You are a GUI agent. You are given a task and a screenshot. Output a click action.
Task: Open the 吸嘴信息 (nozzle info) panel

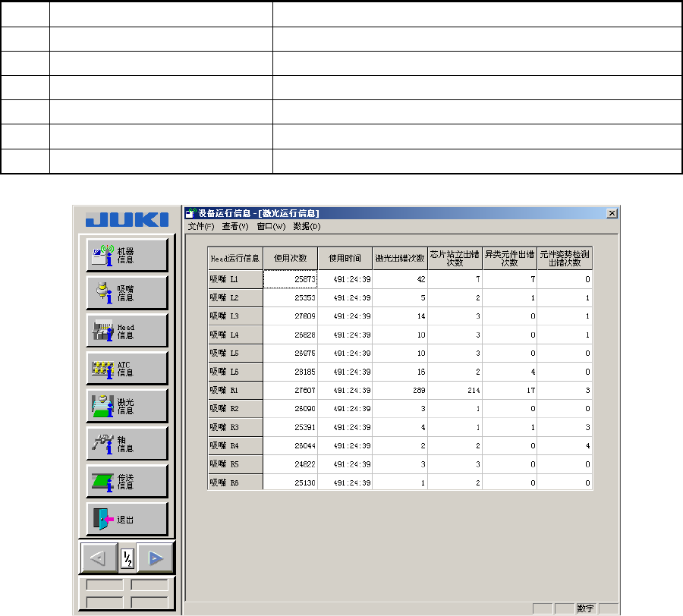pyautogui.click(x=127, y=293)
